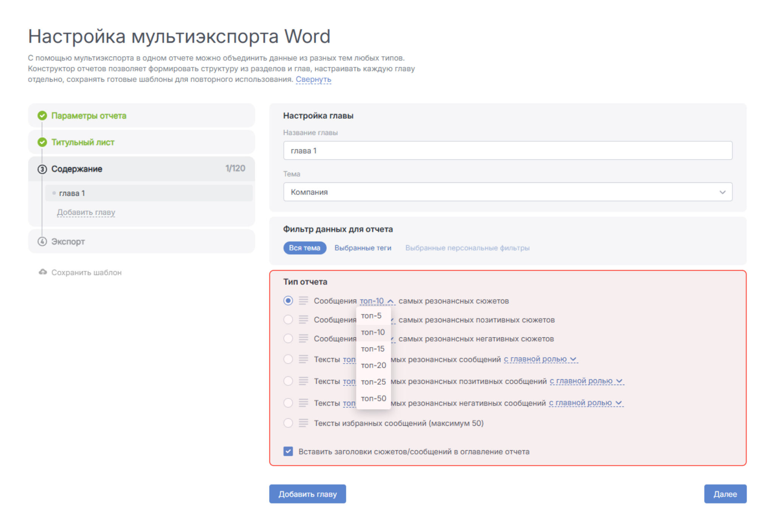The width and height of the screenshot is (775, 532).
Task: Click lines icon in избранных сообщений row
Action: [x=303, y=423]
